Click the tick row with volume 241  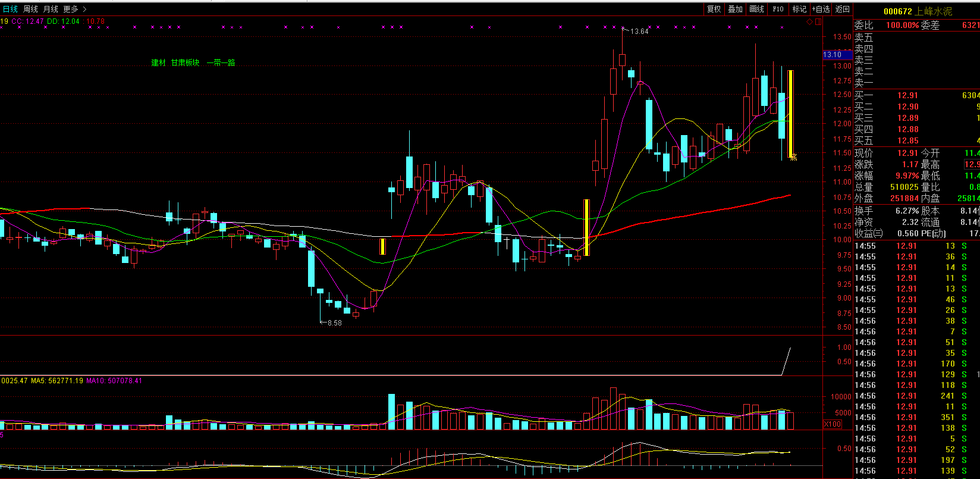916,396
